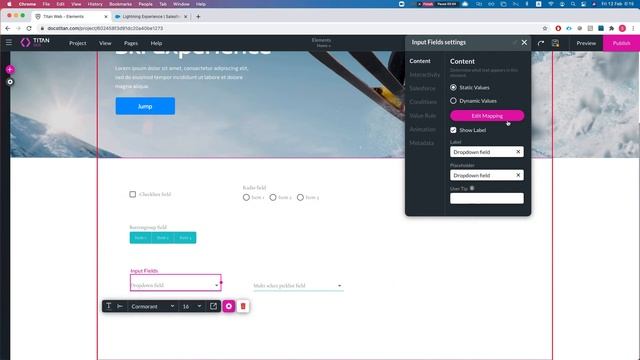Click the Titan logo

tap(35, 42)
